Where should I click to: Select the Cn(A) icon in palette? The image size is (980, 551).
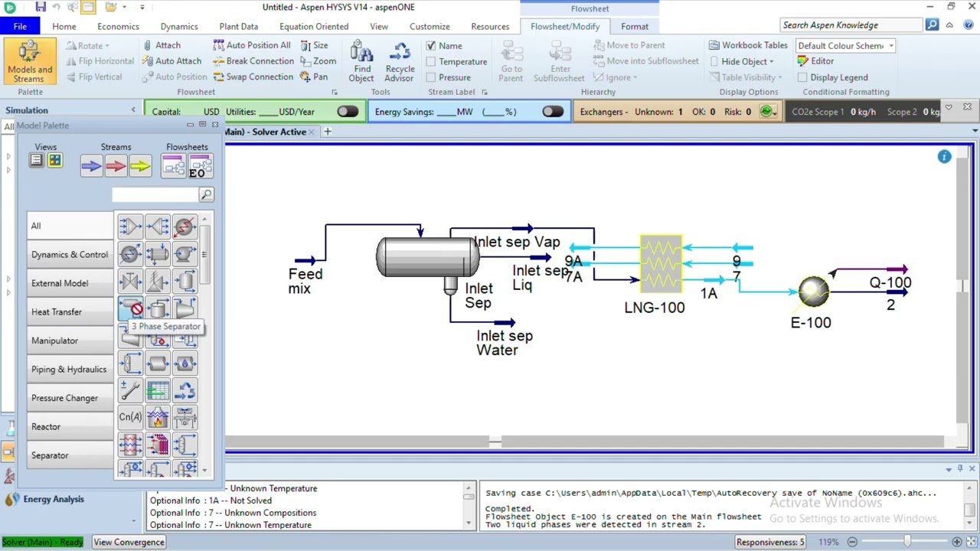coord(130,417)
